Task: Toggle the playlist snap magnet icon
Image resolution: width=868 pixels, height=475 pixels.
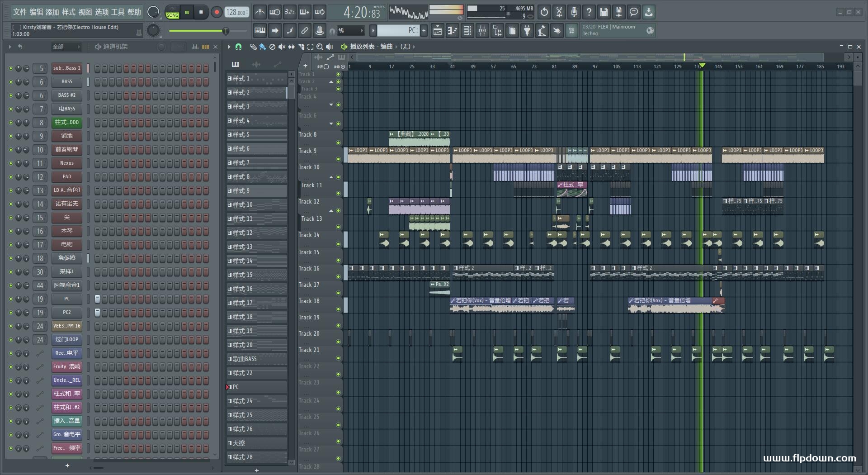Action: 239,47
